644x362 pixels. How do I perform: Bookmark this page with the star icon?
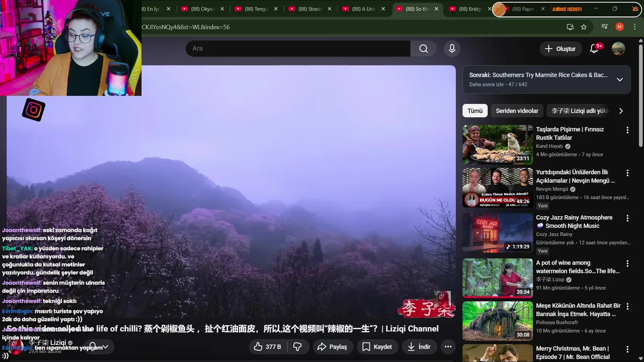coord(584,27)
